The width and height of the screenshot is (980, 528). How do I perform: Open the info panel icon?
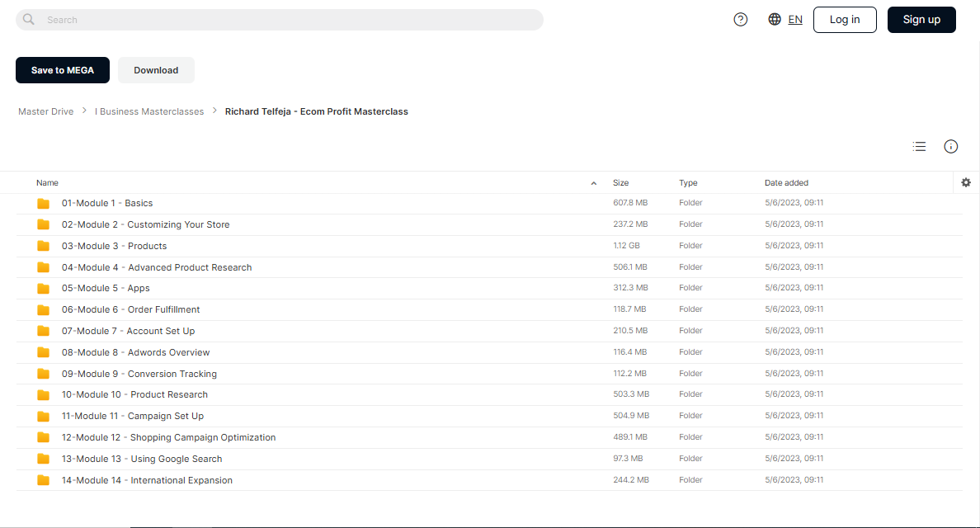pyautogui.click(x=950, y=146)
